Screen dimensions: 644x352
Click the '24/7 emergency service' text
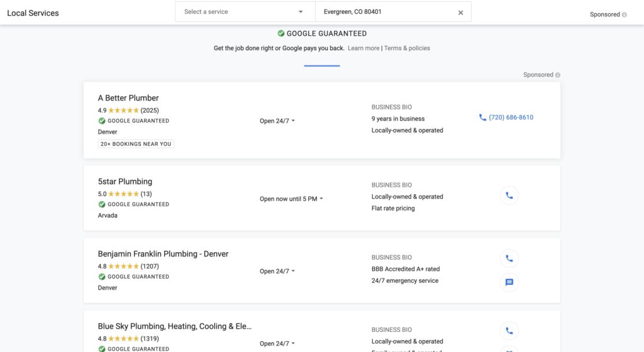[405, 280]
